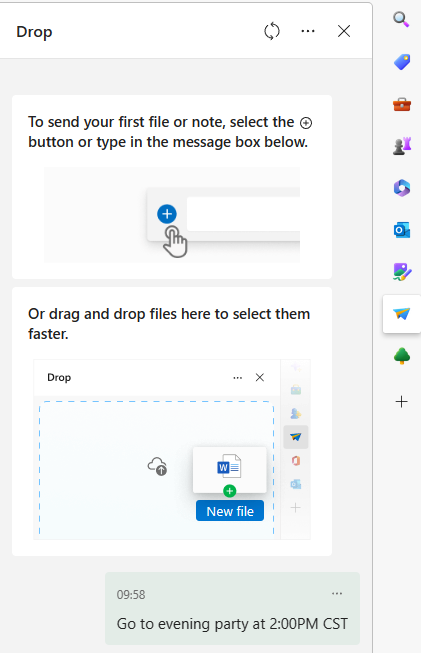Open the green tree sidebar icon
The height and width of the screenshot is (653, 421).
[x=402, y=356]
